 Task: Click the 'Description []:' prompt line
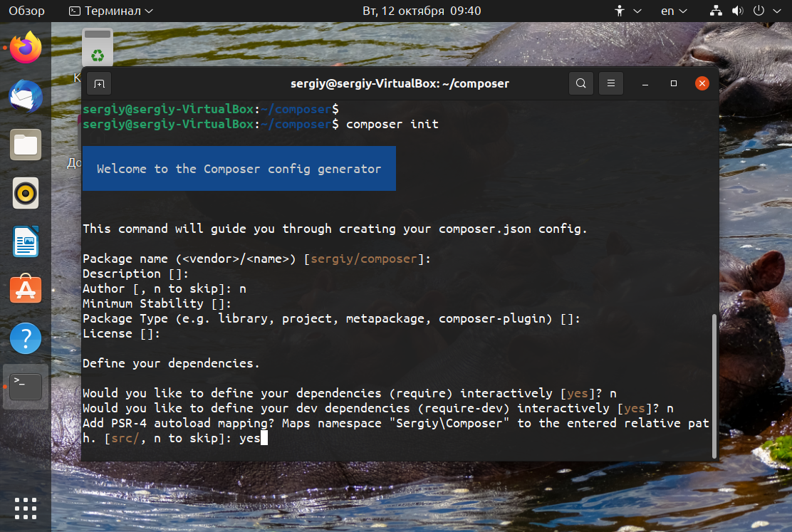tap(135, 273)
